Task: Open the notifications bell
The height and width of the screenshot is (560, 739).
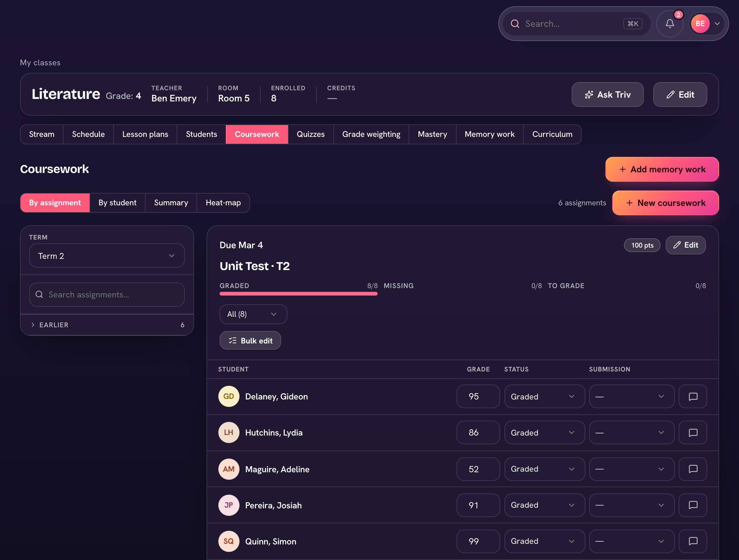Action: pos(670,24)
